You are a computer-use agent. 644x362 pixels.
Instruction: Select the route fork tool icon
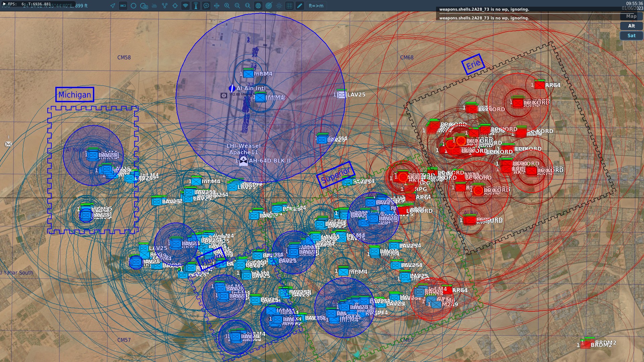pos(165,6)
